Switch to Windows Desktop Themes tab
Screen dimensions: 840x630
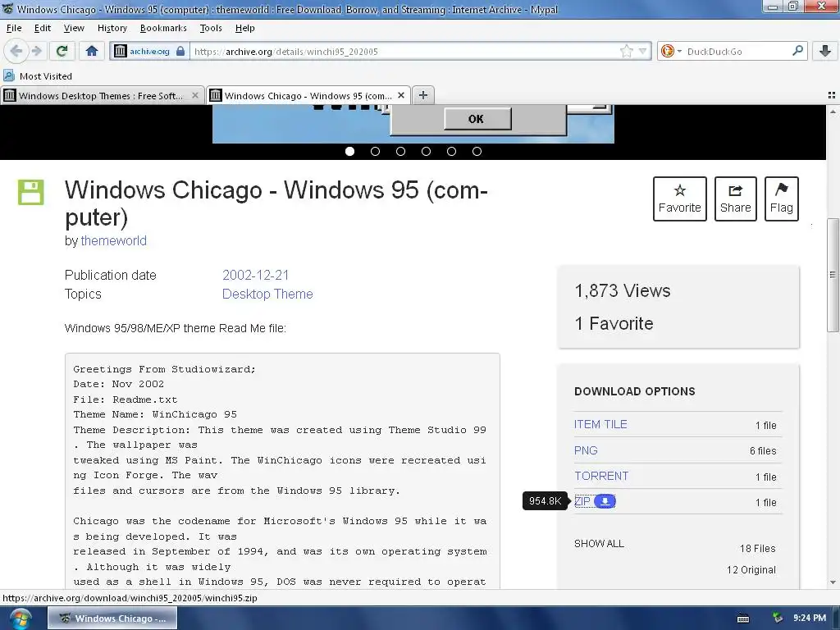(102, 95)
